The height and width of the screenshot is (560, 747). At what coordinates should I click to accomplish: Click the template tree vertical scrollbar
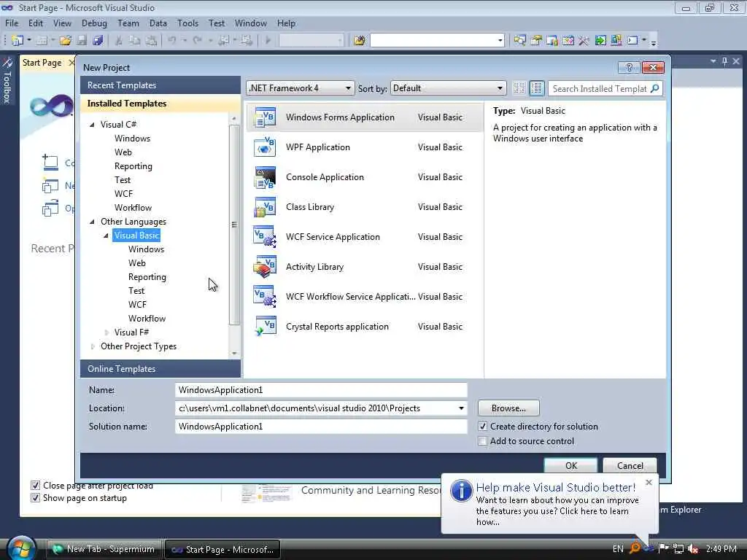tap(234, 225)
